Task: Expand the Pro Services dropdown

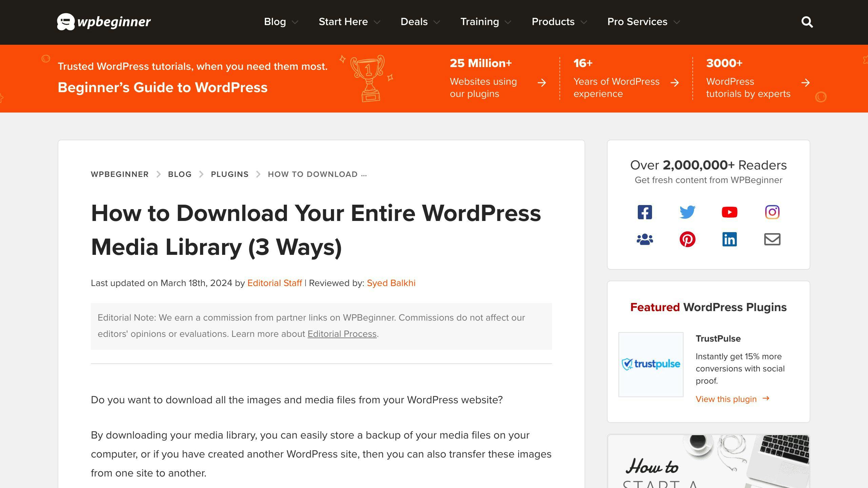Action: (x=637, y=22)
